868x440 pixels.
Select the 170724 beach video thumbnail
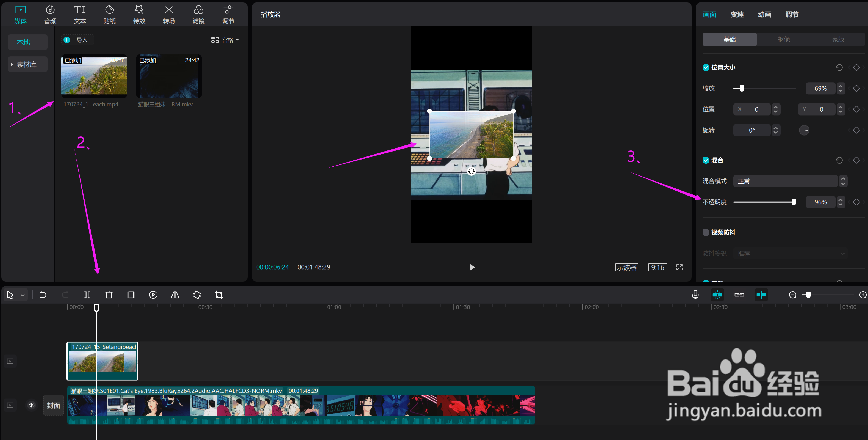(x=94, y=76)
